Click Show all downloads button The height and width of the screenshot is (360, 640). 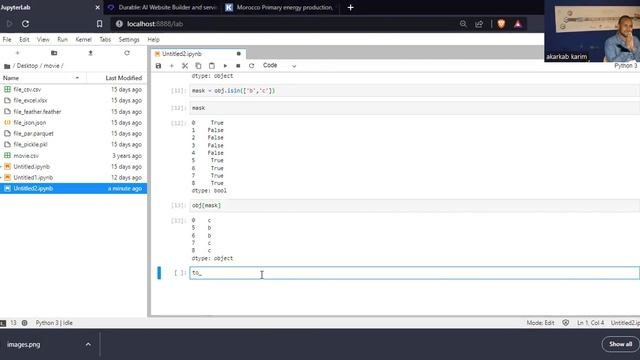click(x=620, y=344)
